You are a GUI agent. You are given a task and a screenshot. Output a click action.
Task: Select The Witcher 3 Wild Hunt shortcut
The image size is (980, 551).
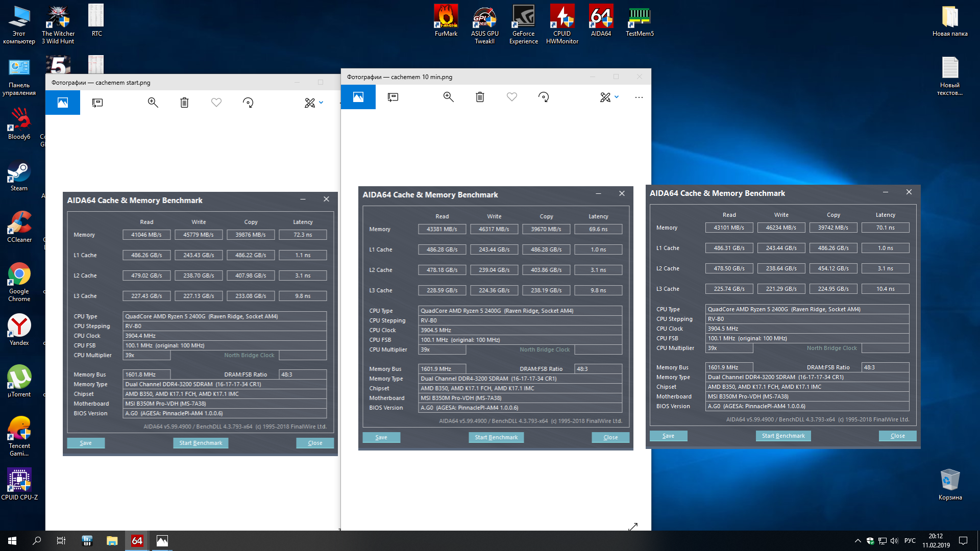[58, 24]
